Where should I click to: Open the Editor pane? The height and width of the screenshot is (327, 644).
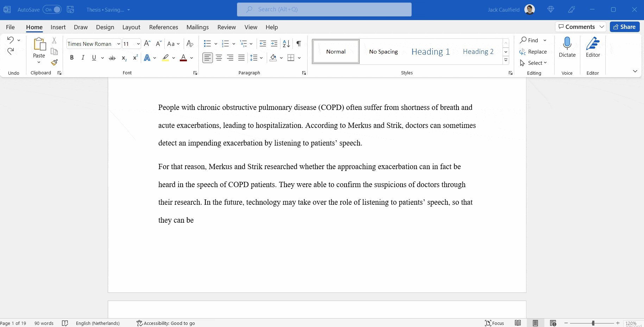[x=593, y=48]
